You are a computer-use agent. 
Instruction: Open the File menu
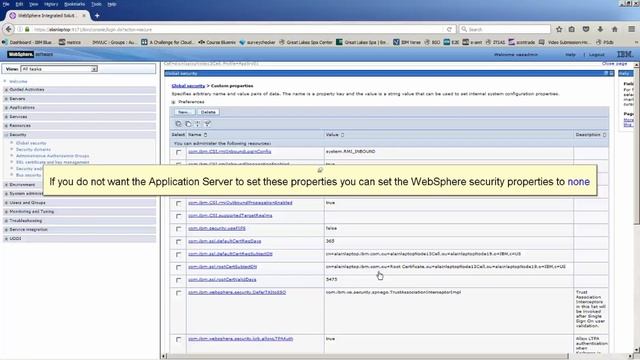(6, 4)
